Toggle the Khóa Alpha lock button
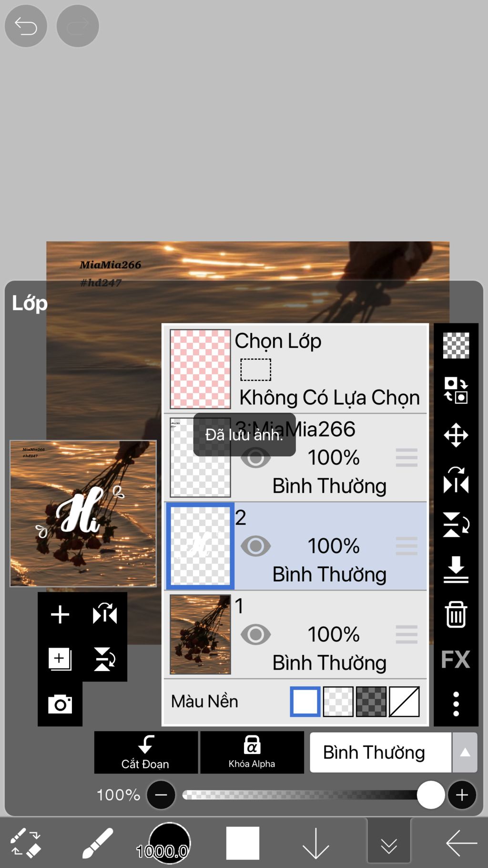Viewport: 488px width, 868px height. (x=252, y=752)
